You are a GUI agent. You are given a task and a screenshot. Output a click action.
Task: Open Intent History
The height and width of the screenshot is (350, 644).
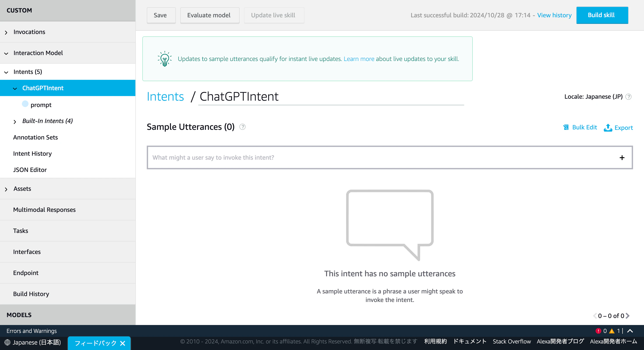point(32,154)
